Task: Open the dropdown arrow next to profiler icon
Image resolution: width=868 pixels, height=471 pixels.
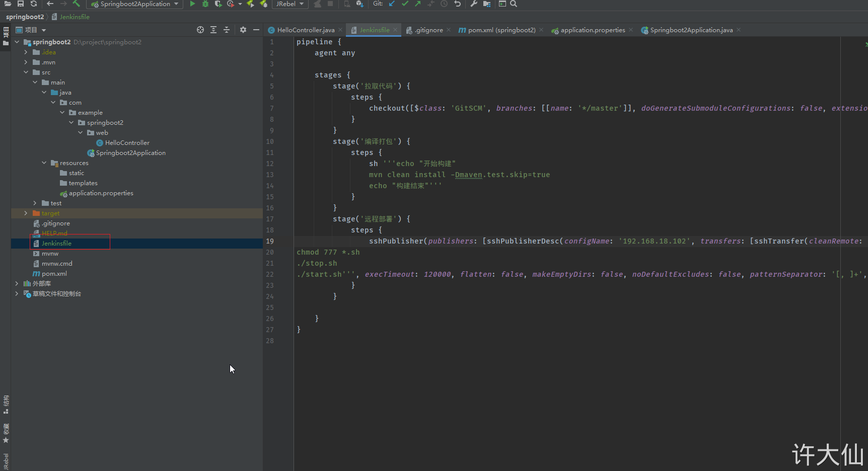Action: click(240, 4)
